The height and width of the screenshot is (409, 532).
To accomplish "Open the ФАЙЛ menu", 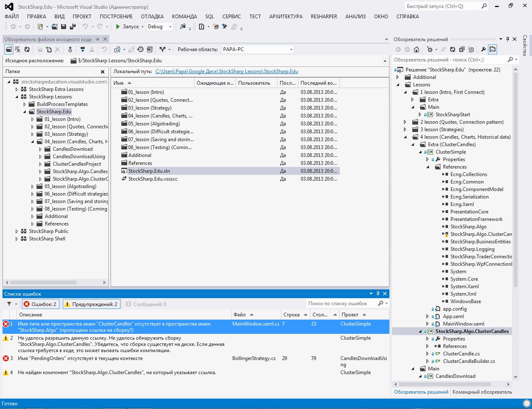I will (x=12, y=17).
